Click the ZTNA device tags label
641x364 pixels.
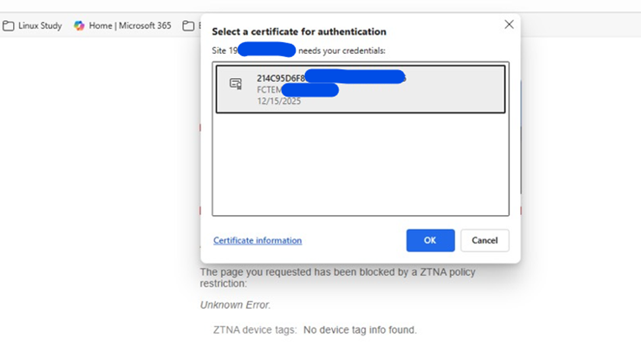coord(254,330)
